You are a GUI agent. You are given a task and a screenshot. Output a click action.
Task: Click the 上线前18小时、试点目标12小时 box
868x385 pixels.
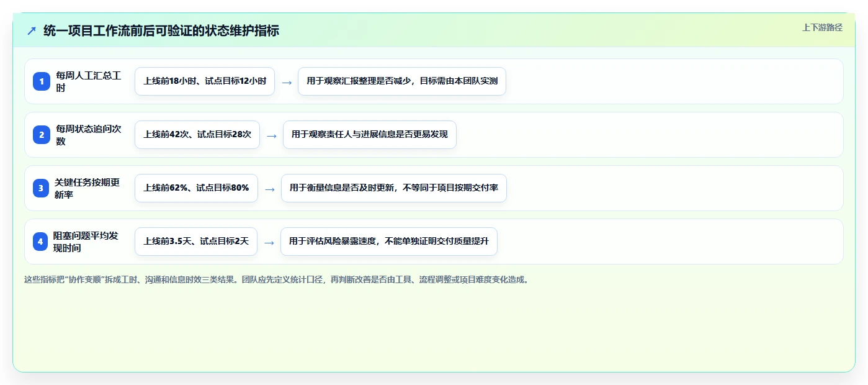(x=205, y=81)
